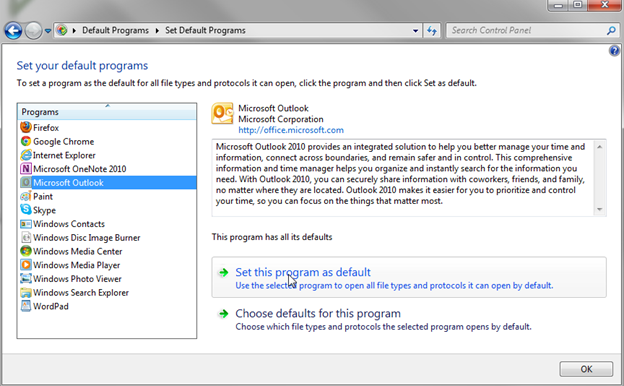Screen dimensions: 624x386
Task: Click Set Default Programs in the breadcrumb
Action: point(205,30)
